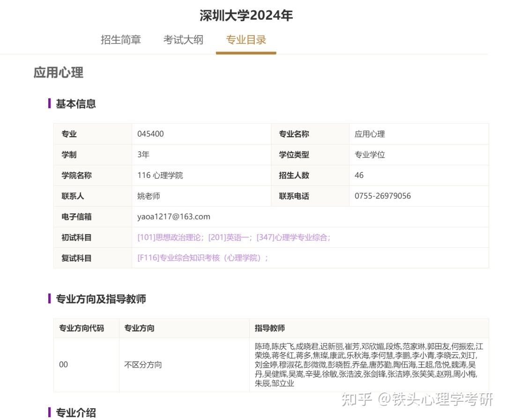Click the 招生人数 value 46
This screenshot has width=506, height=420.
point(358,176)
